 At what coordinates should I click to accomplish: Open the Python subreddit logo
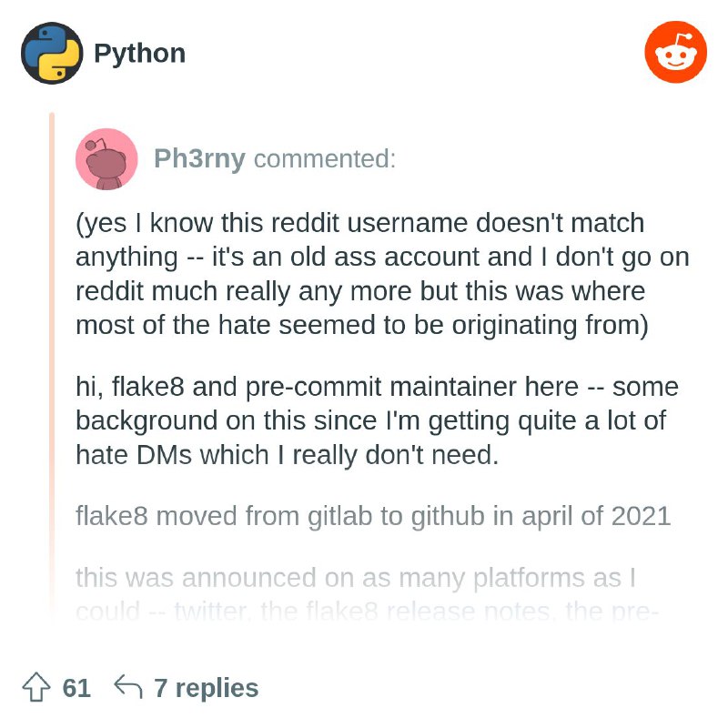tap(52, 53)
